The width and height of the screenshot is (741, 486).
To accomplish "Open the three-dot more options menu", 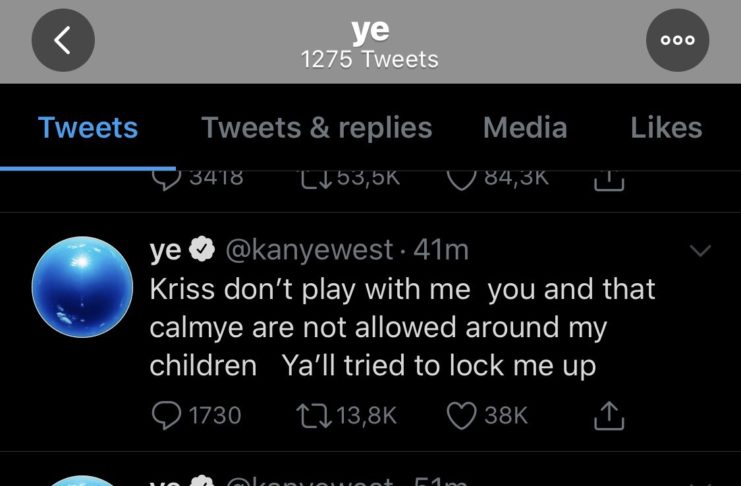I will 677,40.
